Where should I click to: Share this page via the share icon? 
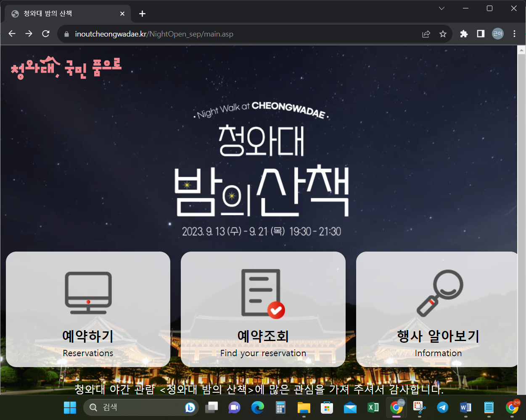[x=426, y=34]
